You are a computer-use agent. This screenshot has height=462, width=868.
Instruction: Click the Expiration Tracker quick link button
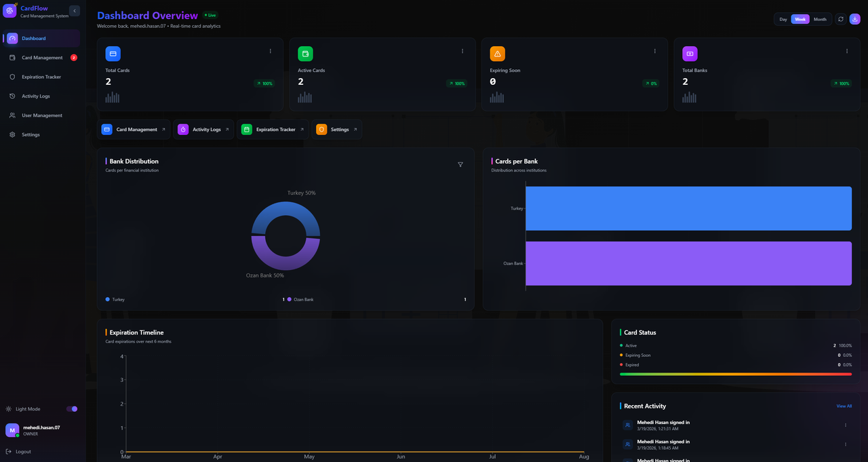(273, 130)
